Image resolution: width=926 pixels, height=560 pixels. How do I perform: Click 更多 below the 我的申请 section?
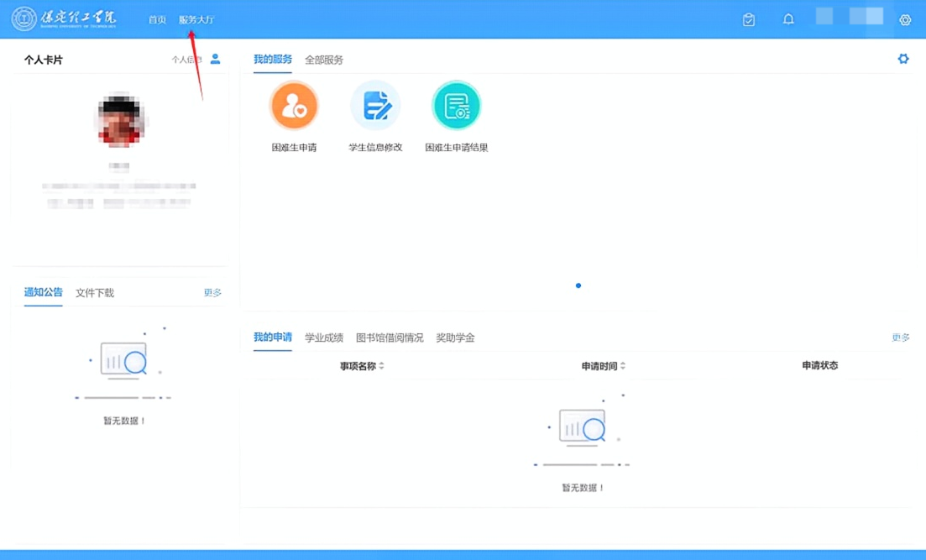tap(899, 338)
